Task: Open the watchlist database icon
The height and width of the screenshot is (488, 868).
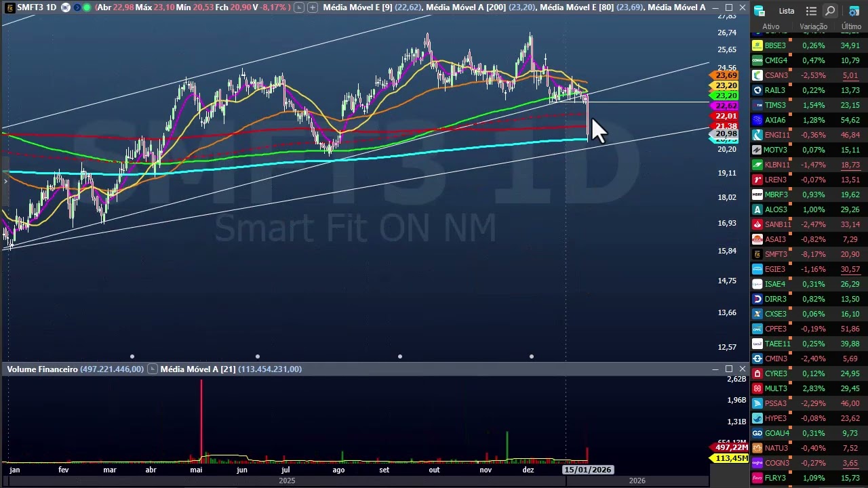Action: click(759, 11)
